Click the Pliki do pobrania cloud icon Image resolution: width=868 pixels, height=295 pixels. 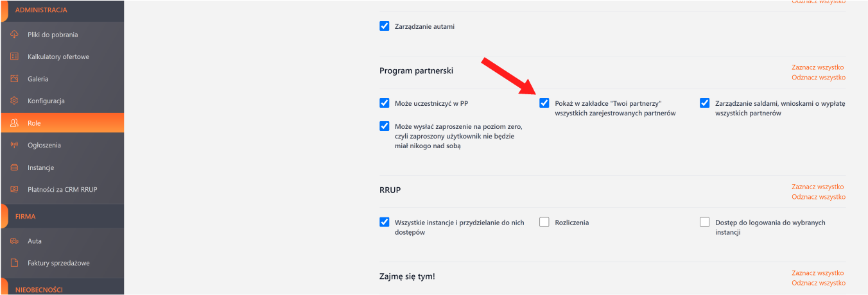(x=14, y=35)
